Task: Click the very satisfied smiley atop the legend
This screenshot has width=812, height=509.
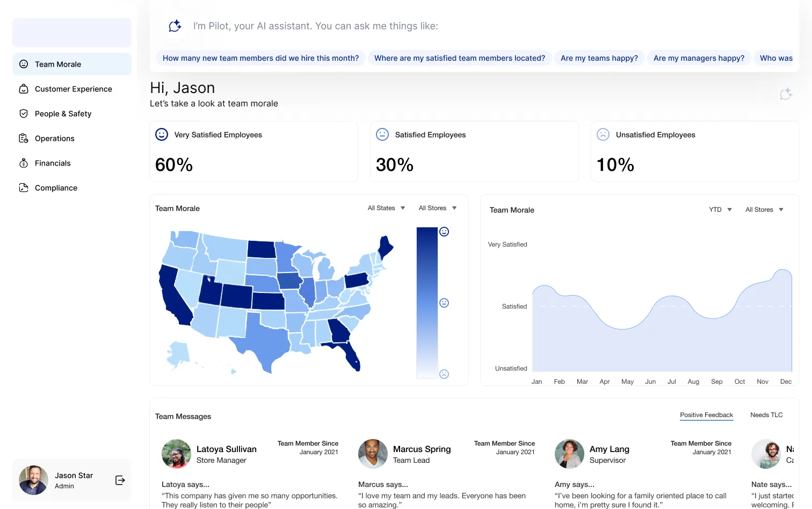Action: [444, 232]
